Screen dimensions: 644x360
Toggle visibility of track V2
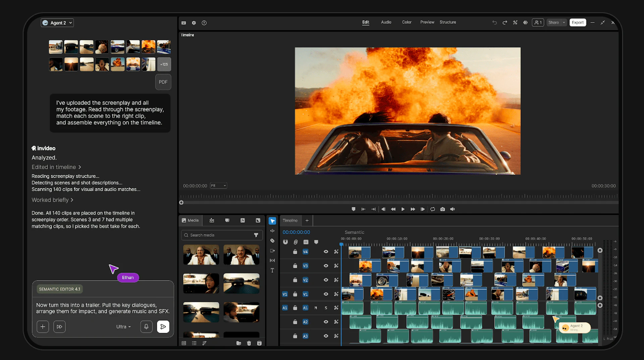[326, 280]
